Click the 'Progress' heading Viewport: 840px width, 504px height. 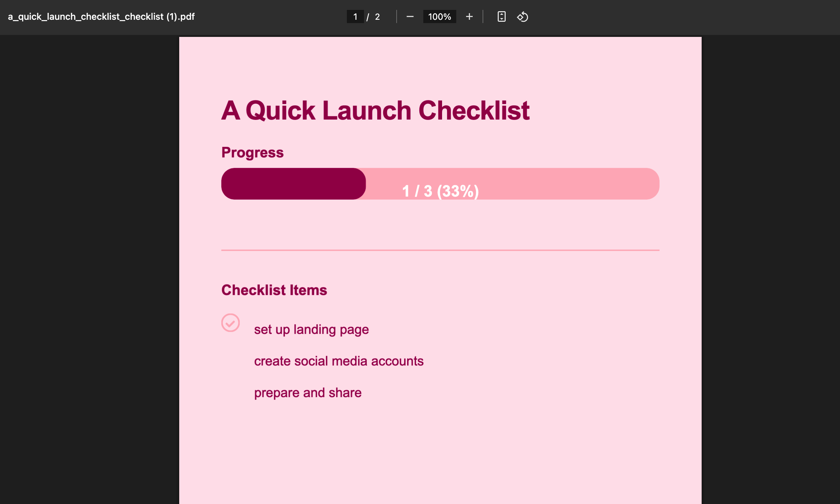tap(253, 153)
